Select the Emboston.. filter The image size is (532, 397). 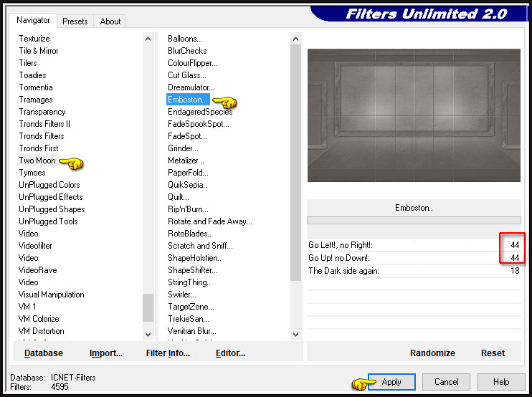pyautogui.click(x=188, y=100)
